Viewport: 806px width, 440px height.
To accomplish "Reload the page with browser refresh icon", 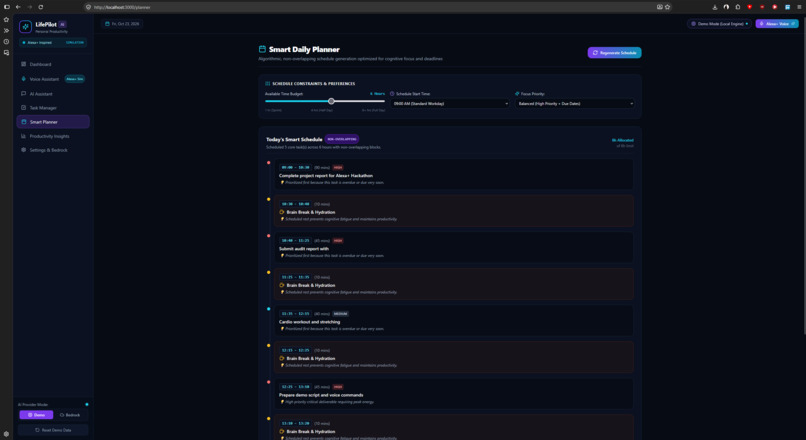I will coord(41,7).
